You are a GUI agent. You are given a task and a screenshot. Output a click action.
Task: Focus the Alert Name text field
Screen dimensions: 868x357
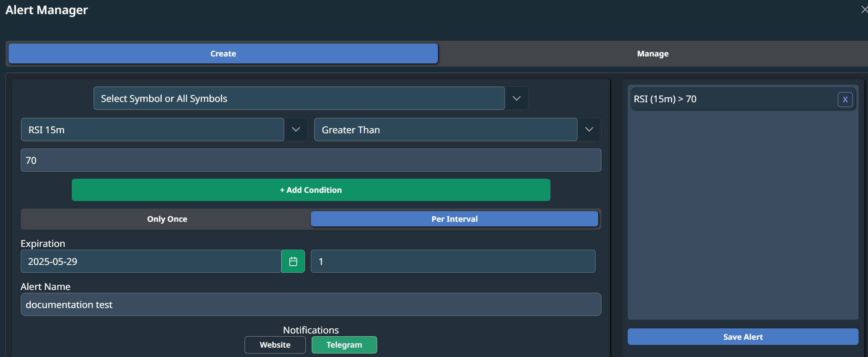click(311, 304)
